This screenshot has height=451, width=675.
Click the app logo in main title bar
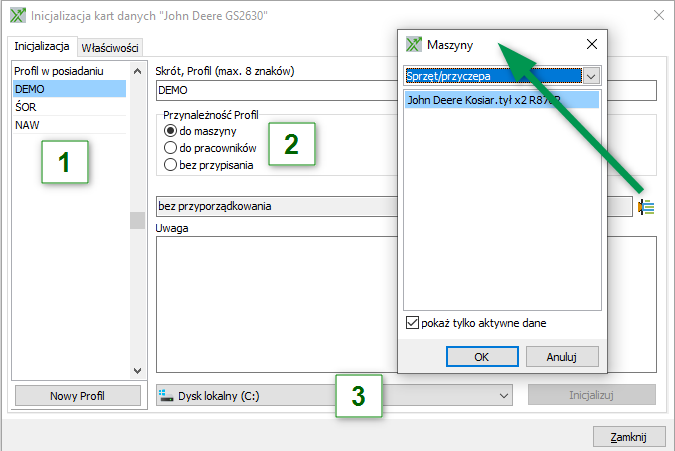click(x=18, y=15)
